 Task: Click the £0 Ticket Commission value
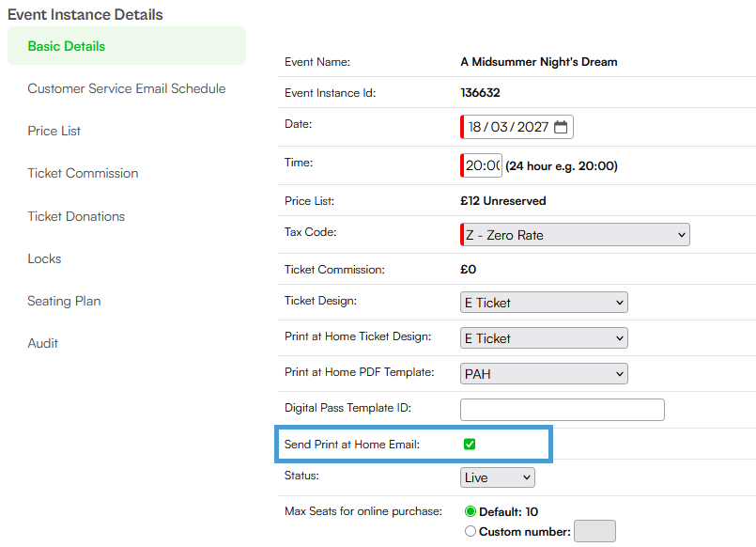469,269
